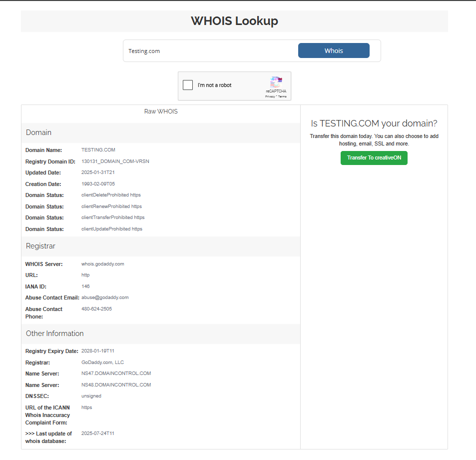The height and width of the screenshot is (460, 476).
Task: Click the whois.godaddy.com server value
Action: coord(102,264)
